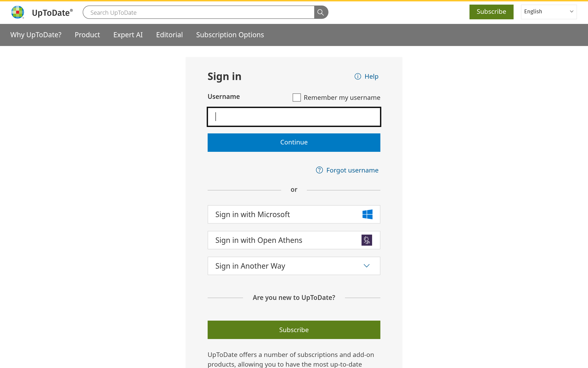Open the English language dropdown

549,12
